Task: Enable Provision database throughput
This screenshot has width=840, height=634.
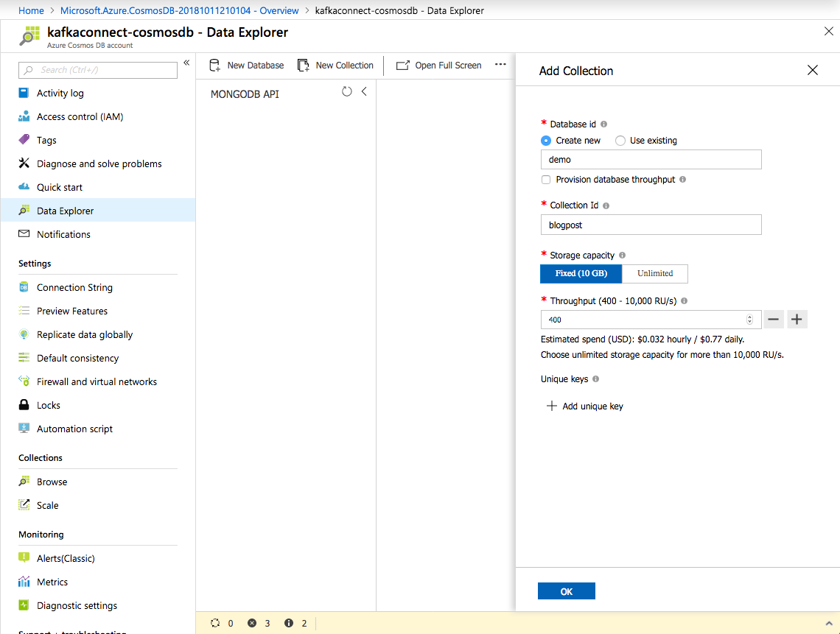Action: [546, 180]
